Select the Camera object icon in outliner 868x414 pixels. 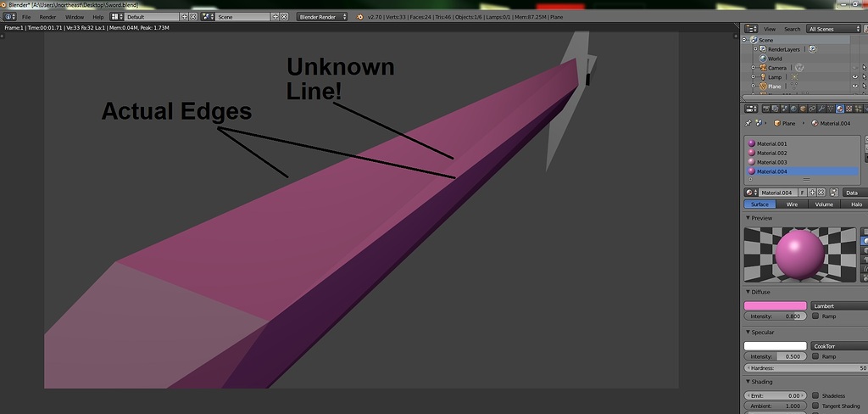click(x=764, y=68)
